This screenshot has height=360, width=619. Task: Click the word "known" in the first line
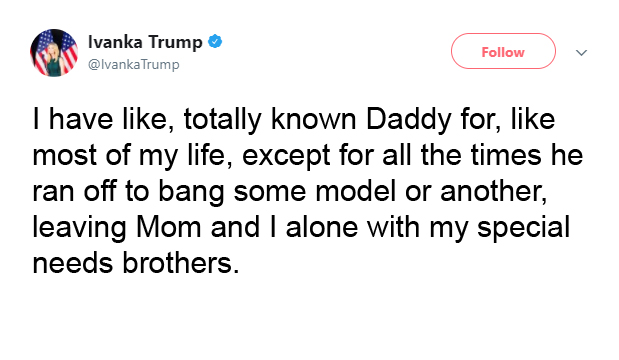[313, 119]
